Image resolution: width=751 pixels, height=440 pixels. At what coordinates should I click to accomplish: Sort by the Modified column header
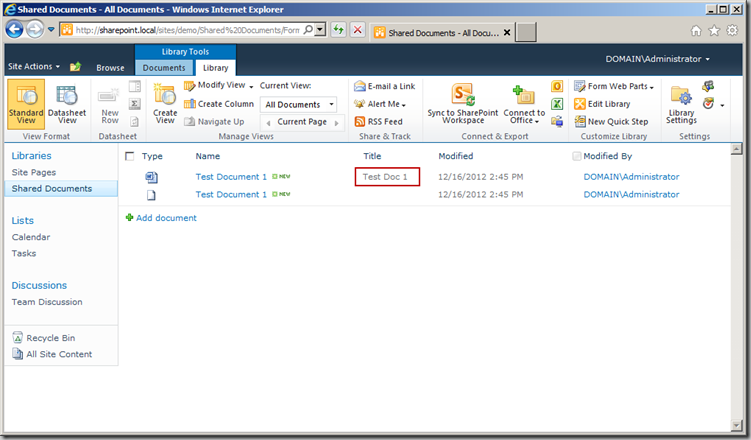click(455, 156)
